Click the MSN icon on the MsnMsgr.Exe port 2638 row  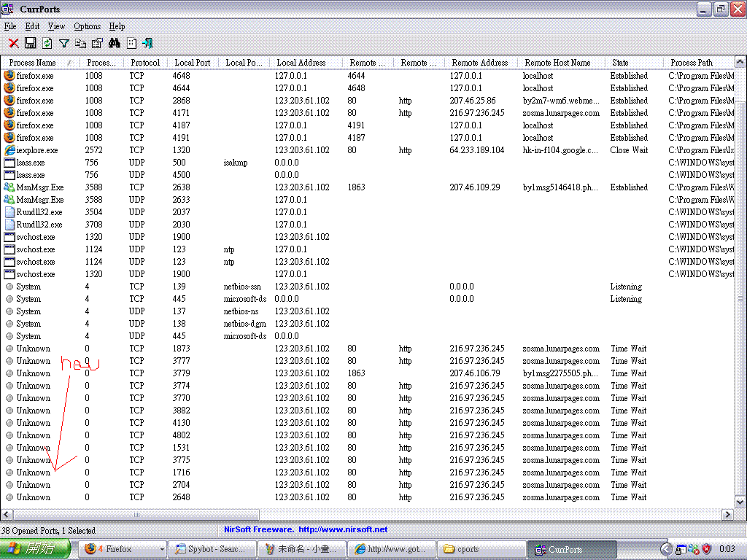pyautogui.click(x=9, y=187)
